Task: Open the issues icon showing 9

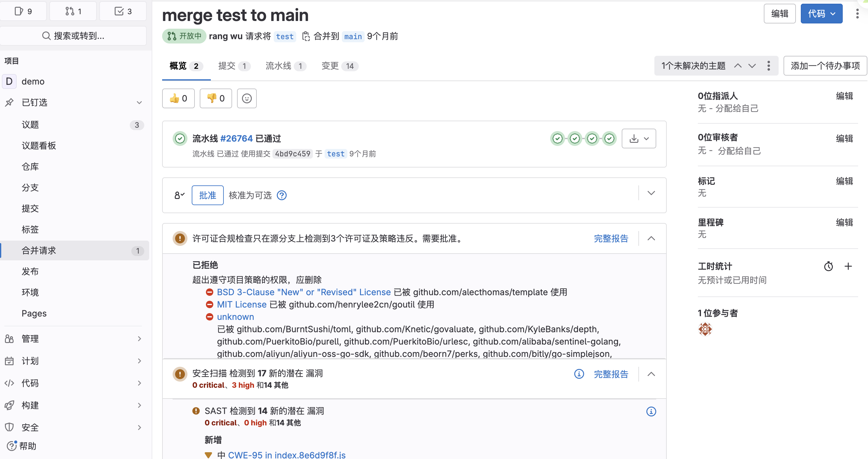Action: point(23,11)
